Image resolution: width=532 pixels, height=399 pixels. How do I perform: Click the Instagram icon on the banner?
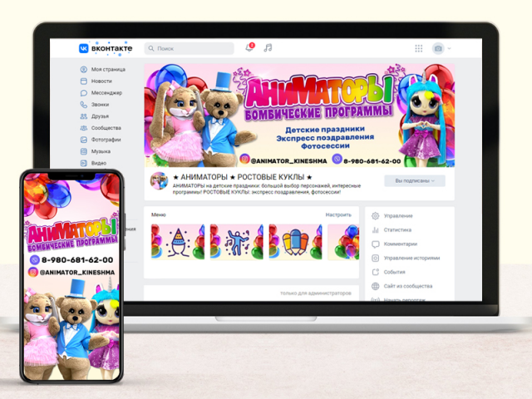[x=244, y=159]
